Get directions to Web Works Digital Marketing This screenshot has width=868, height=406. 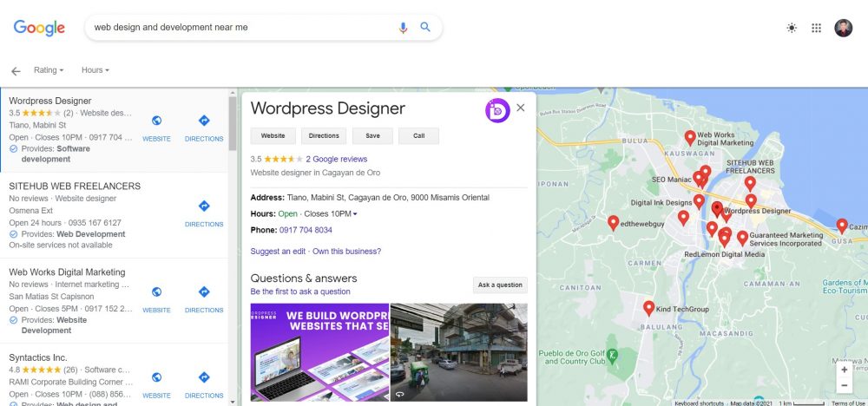pyautogui.click(x=204, y=291)
